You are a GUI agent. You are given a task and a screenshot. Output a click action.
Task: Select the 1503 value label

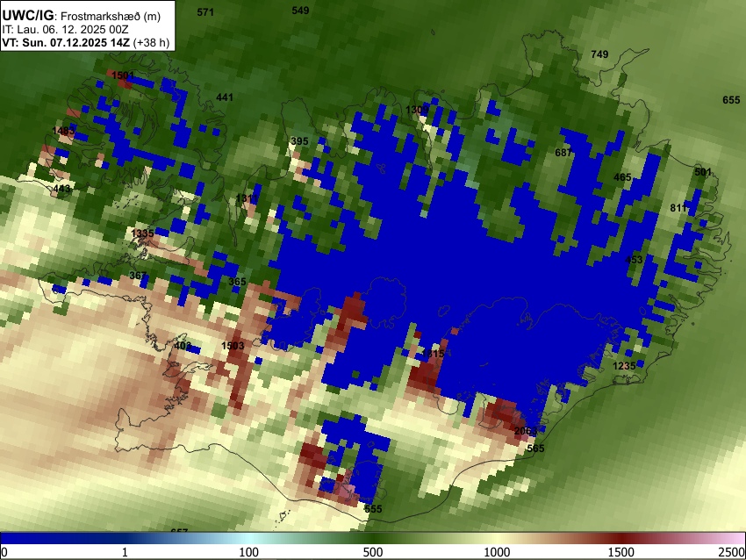(233, 346)
